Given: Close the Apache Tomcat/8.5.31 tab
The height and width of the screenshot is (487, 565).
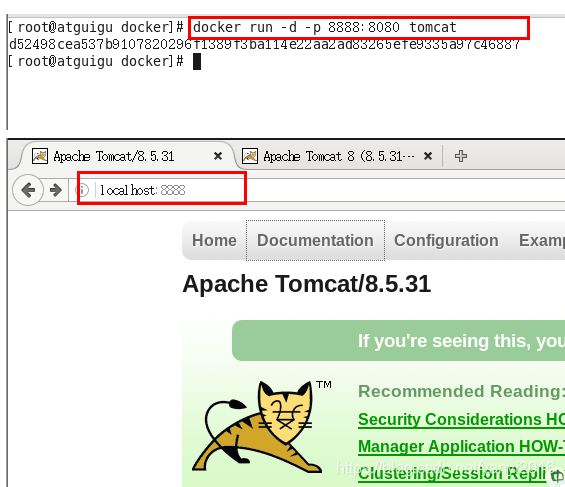Looking at the screenshot, I should coord(218,156).
